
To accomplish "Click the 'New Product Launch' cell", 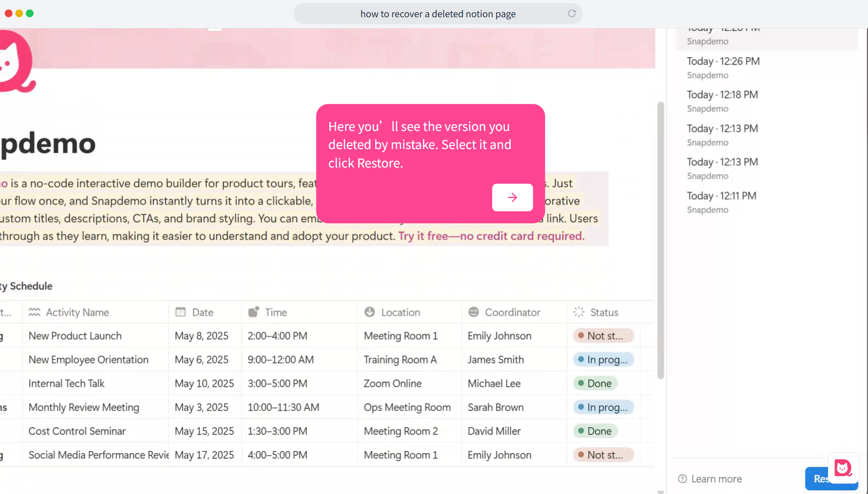I will (x=96, y=336).
